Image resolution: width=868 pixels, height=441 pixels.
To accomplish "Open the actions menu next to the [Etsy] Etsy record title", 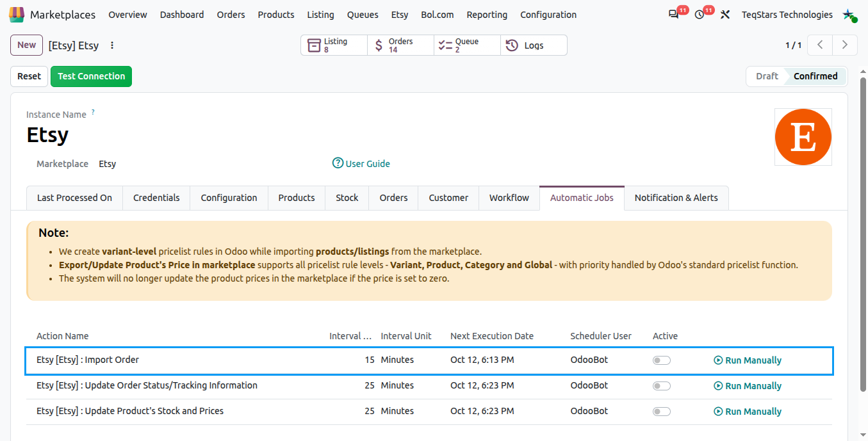I will (x=112, y=45).
